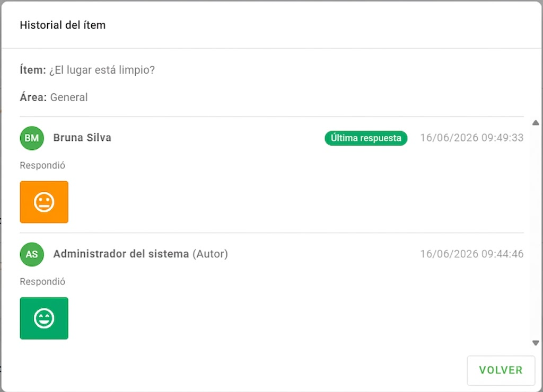Viewport: 543px width, 392px height.
Task: Click the Bruna Silva name
Action: coord(82,138)
